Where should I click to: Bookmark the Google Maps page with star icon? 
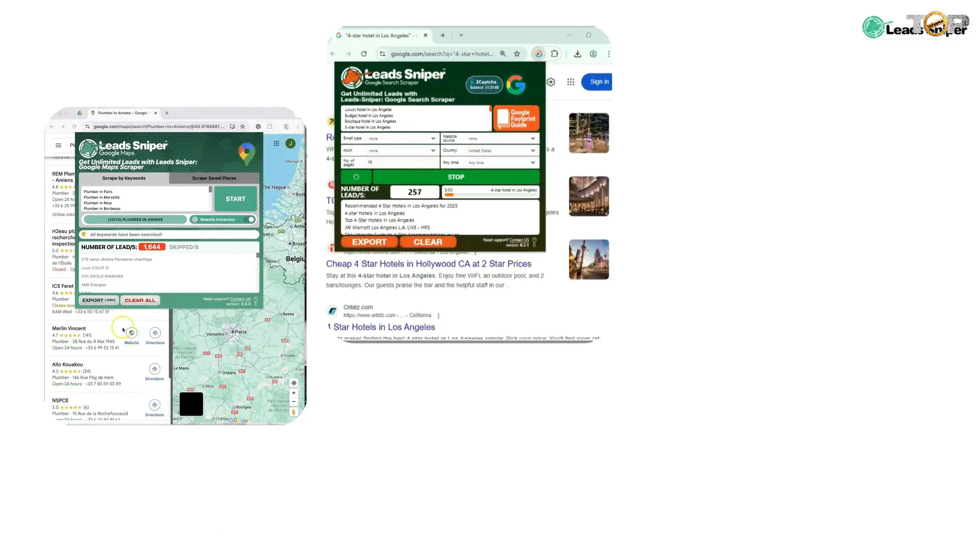[242, 127]
